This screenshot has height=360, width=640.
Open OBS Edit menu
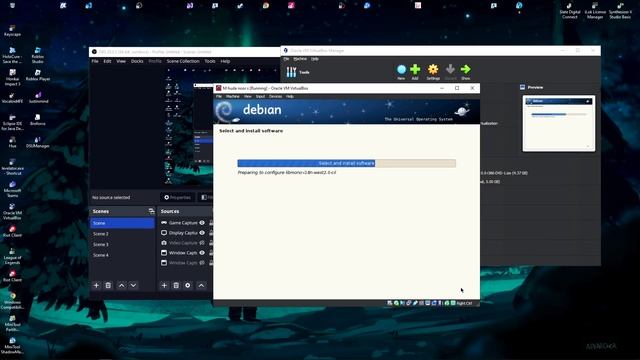pyautogui.click(x=107, y=61)
